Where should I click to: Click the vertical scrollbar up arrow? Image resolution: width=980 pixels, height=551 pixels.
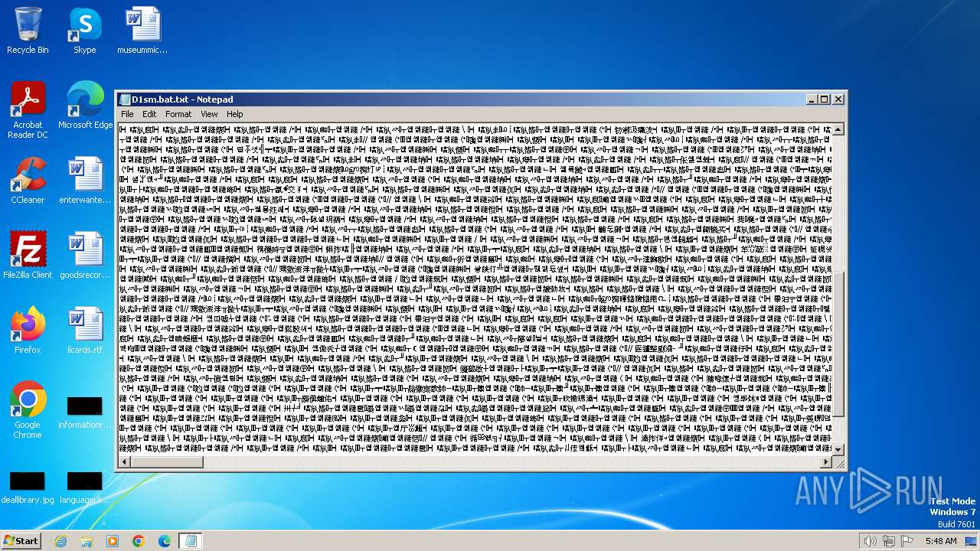point(838,129)
